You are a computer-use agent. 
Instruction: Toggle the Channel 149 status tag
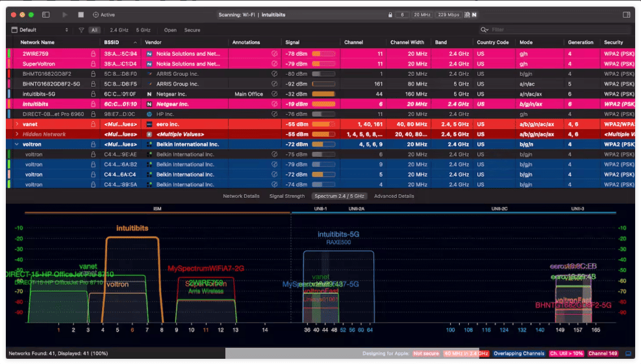603,354
